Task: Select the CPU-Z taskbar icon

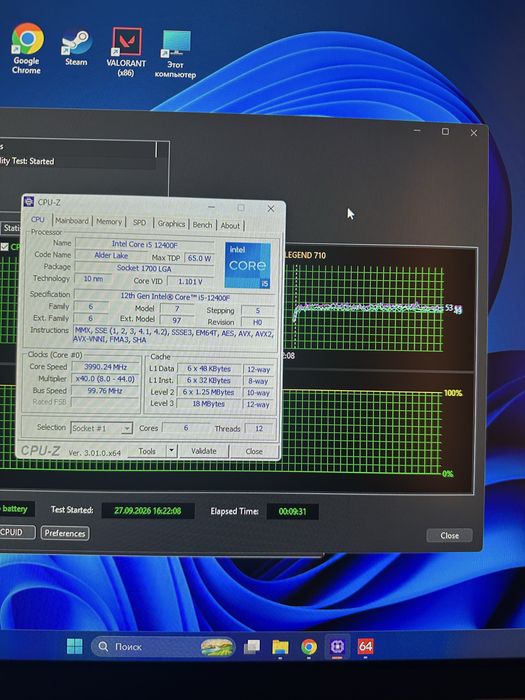Action: click(337, 646)
